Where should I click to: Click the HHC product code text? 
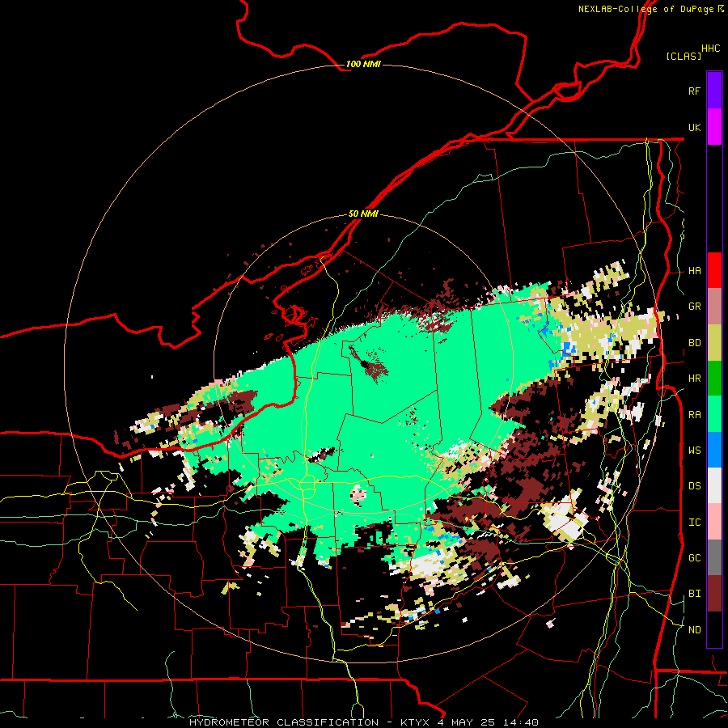(710, 49)
